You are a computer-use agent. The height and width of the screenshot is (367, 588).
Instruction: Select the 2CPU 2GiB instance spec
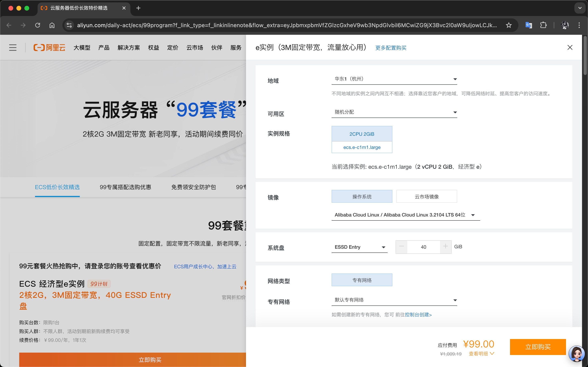pyautogui.click(x=362, y=134)
